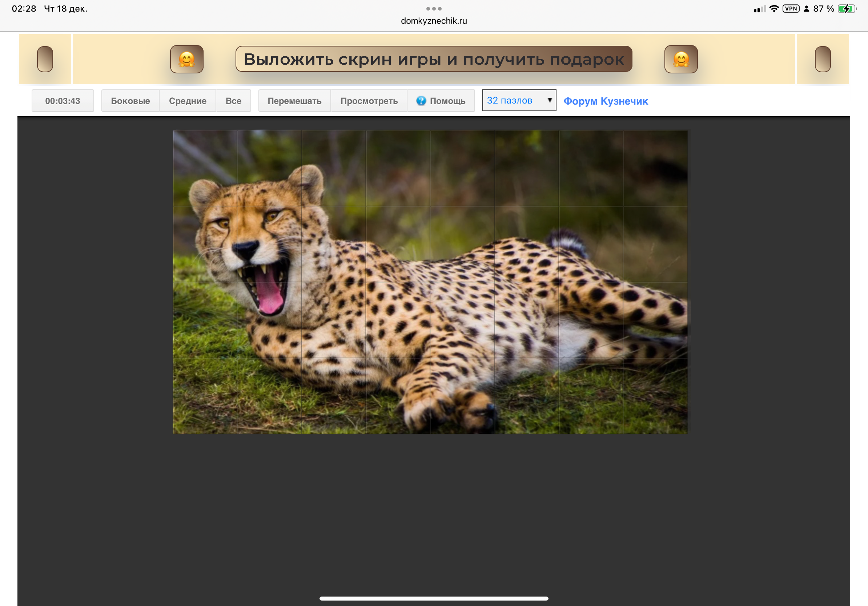This screenshot has height=606, width=868.
Task: Show Все pieces
Action: [233, 101]
